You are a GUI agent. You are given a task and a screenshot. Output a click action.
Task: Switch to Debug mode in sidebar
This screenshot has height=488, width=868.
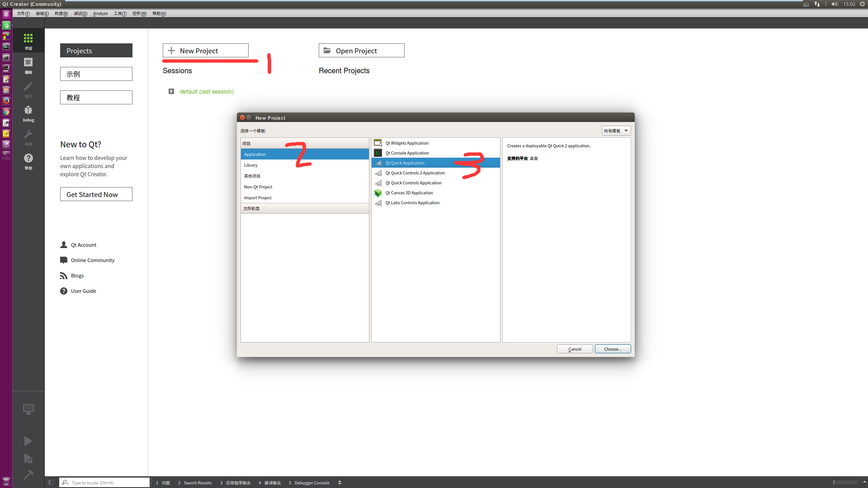28,113
